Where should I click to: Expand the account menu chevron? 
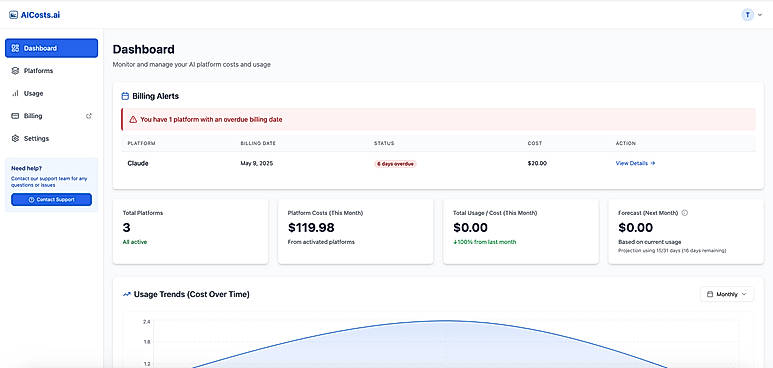pos(760,15)
